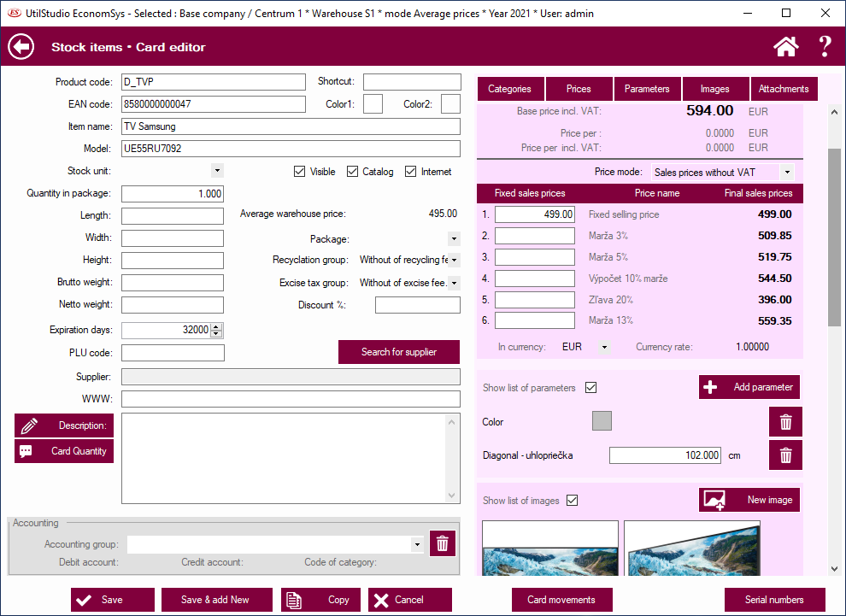The height and width of the screenshot is (616, 846).
Task: Click the Card Quantity button
Action: click(64, 451)
